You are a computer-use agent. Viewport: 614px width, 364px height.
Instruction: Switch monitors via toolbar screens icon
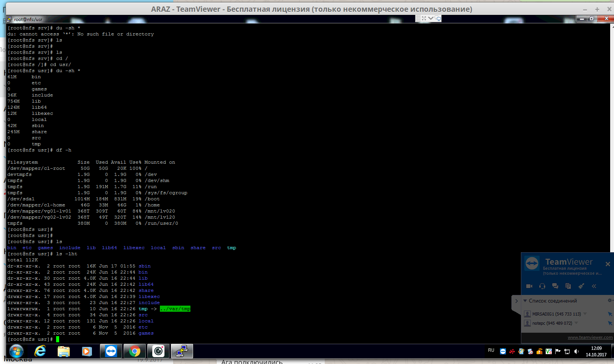click(438, 18)
